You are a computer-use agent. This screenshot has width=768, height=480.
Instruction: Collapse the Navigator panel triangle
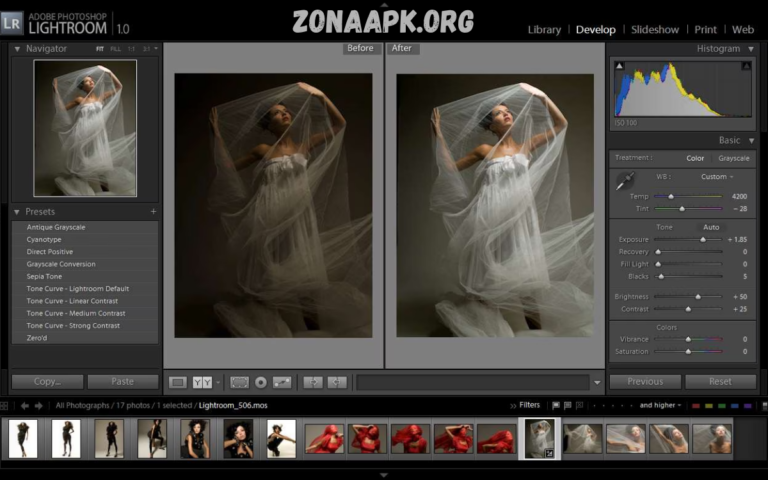tap(17, 49)
